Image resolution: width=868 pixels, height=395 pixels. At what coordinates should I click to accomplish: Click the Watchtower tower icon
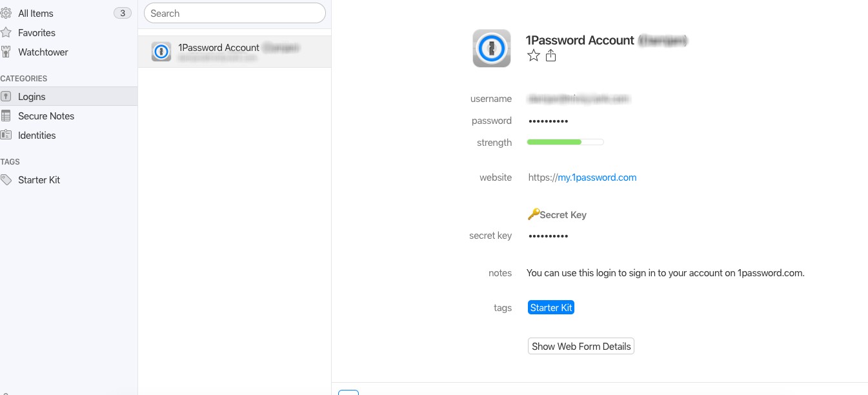(6, 52)
